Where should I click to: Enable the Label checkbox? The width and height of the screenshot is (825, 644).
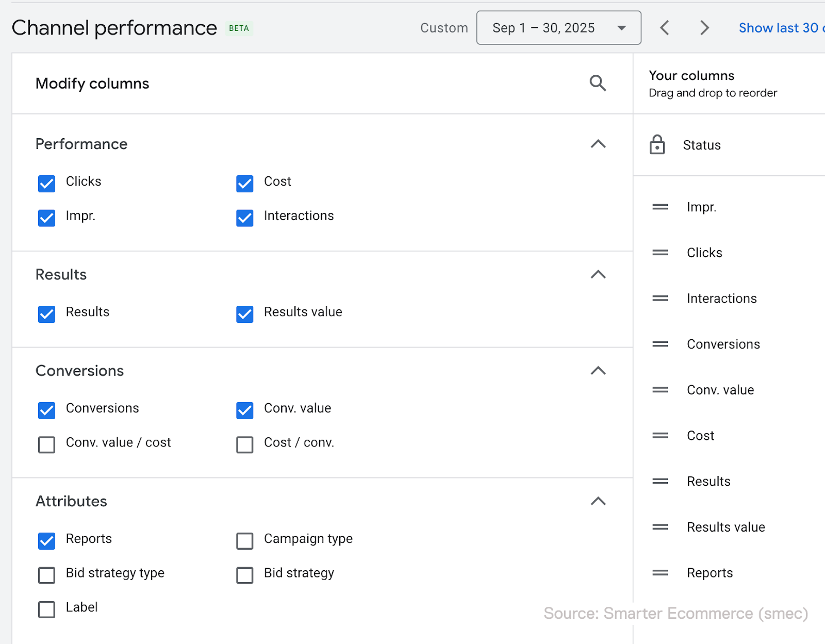click(46, 609)
